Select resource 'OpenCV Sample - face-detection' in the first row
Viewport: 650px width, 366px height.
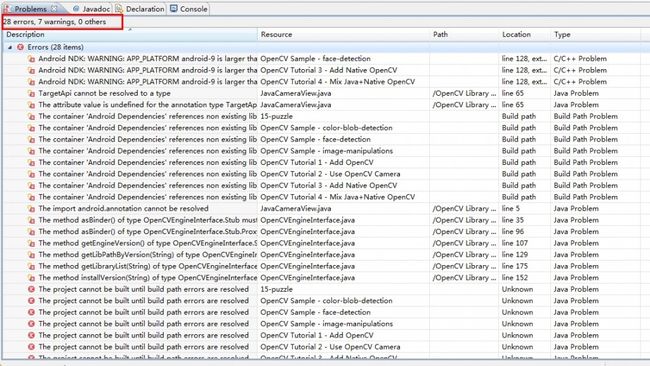tap(315, 59)
